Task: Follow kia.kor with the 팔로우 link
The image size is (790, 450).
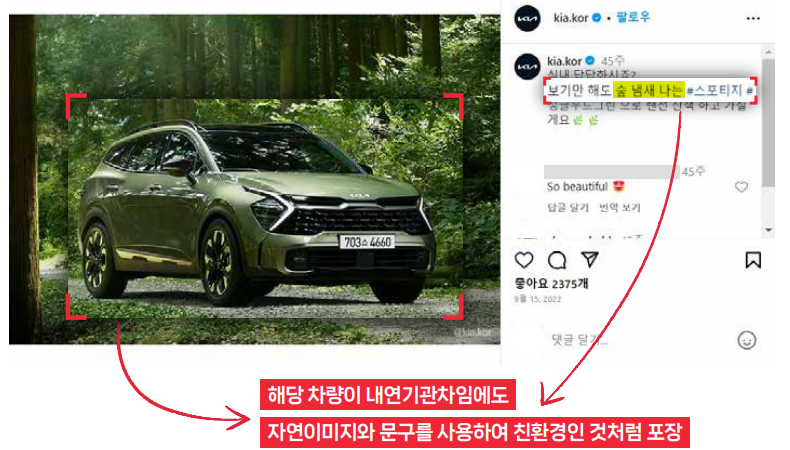Action: (x=633, y=17)
